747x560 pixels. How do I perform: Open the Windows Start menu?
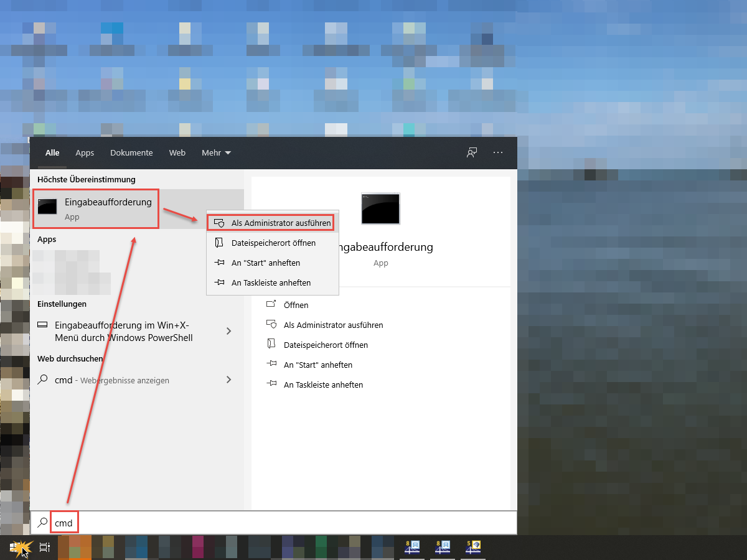pos(12,548)
